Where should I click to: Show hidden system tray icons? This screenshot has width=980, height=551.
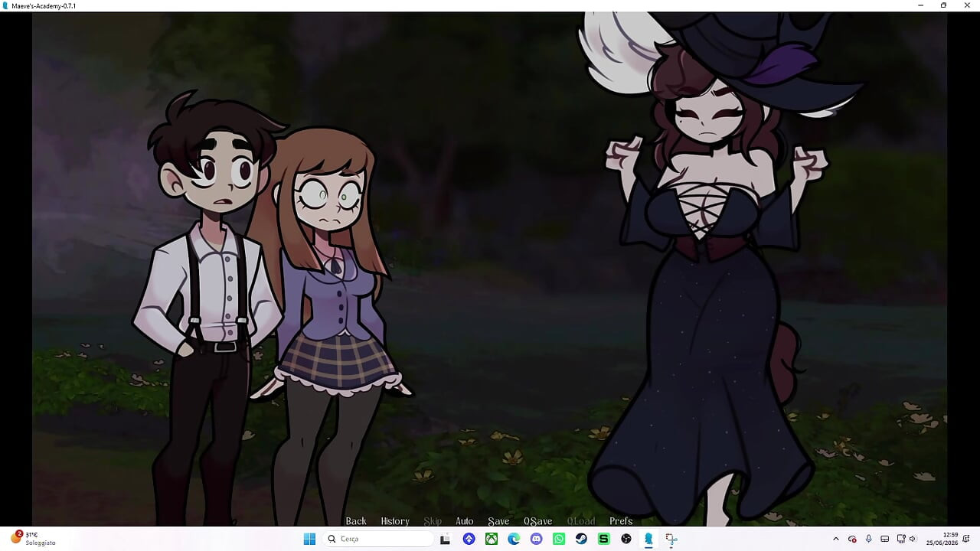click(836, 539)
